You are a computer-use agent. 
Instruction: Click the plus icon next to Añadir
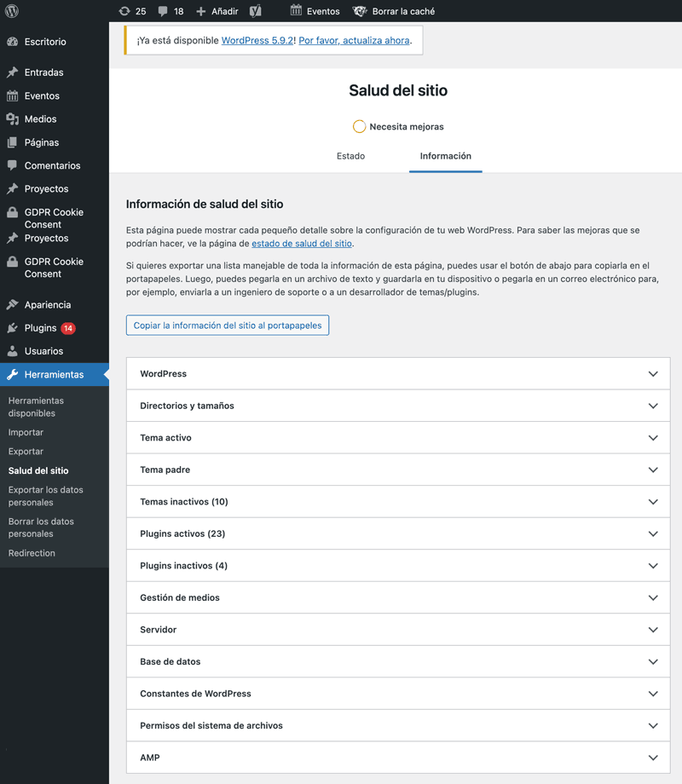coord(200,11)
